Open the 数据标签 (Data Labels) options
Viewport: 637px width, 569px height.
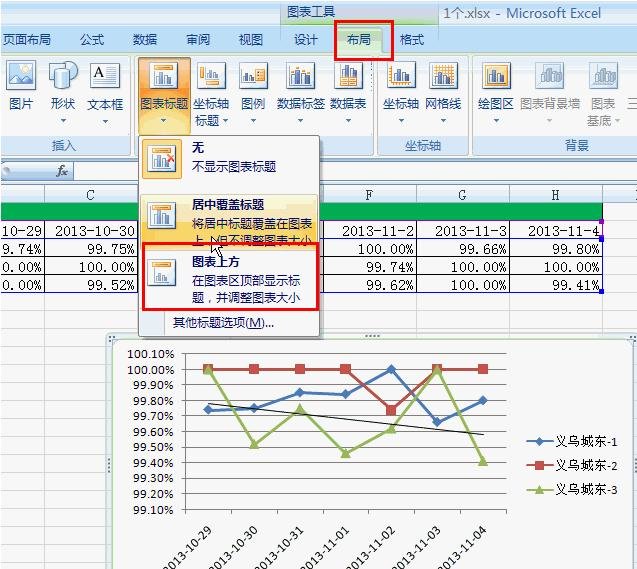301,87
